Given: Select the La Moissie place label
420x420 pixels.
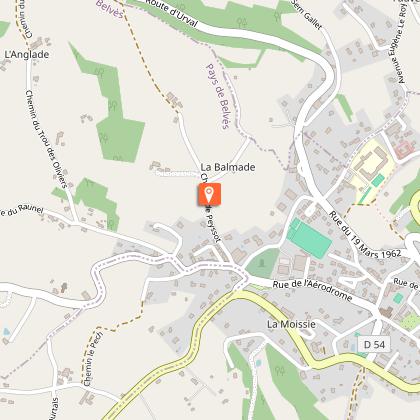Looking at the screenshot, I should tap(291, 324).
